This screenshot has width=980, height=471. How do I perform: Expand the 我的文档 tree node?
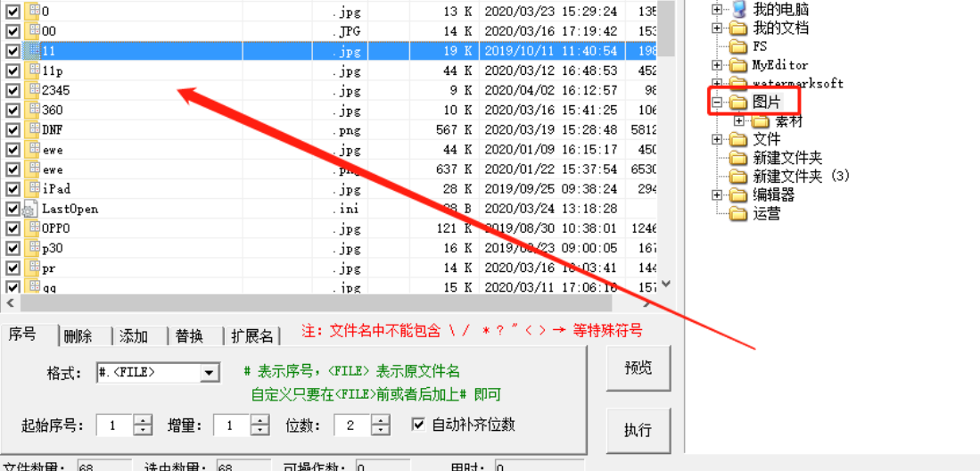[717, 29]
